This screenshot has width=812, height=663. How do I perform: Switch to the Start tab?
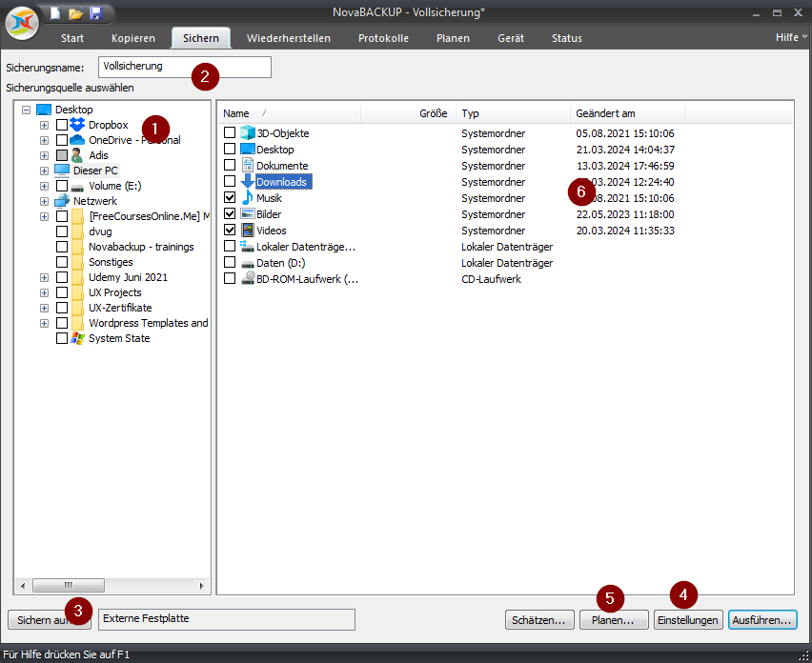click(x=72, y=38)
